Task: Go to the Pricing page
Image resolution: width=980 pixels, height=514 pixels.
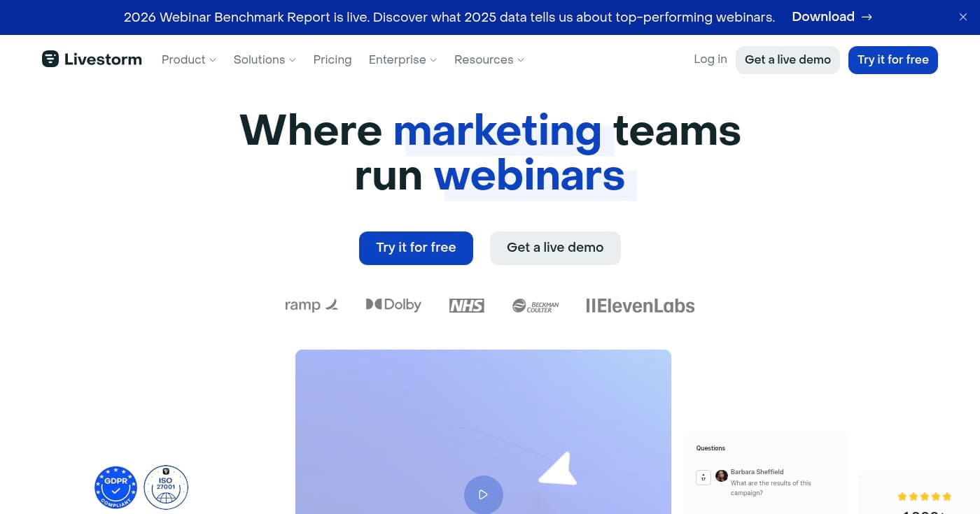Action: [332, 59]
